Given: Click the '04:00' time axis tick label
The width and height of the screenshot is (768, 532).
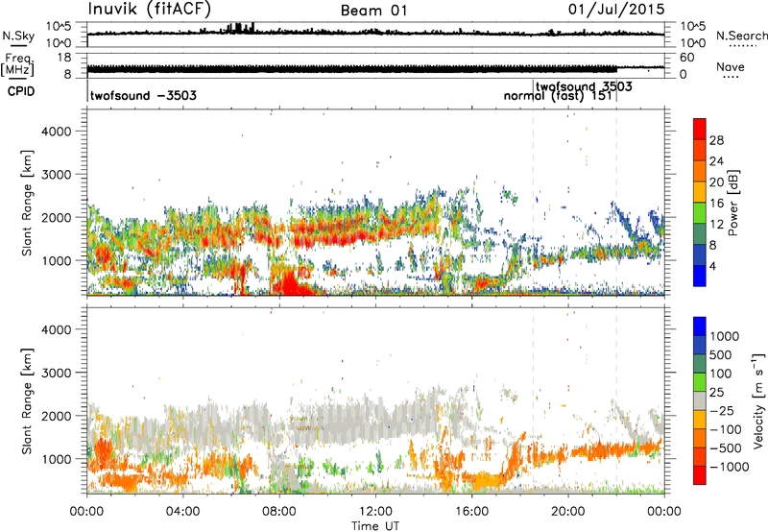Looking at the screenshot, I should 183,512.
